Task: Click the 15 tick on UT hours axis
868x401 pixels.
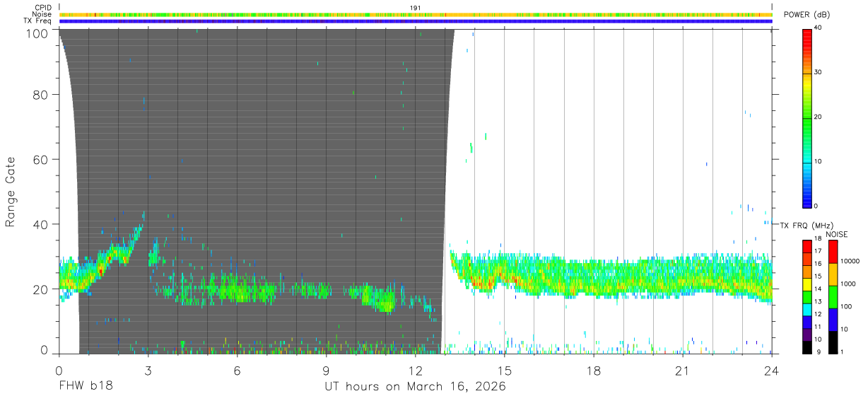Action: click(505, 370)
